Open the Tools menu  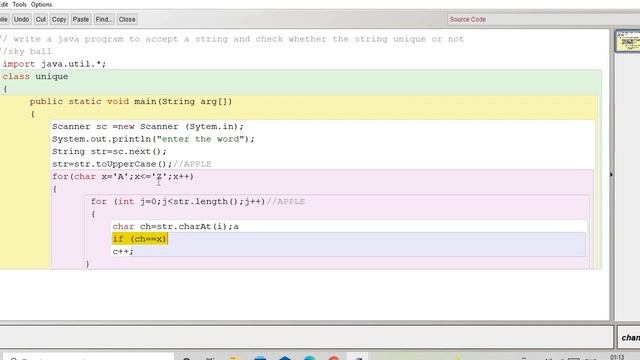pos(19,4)
